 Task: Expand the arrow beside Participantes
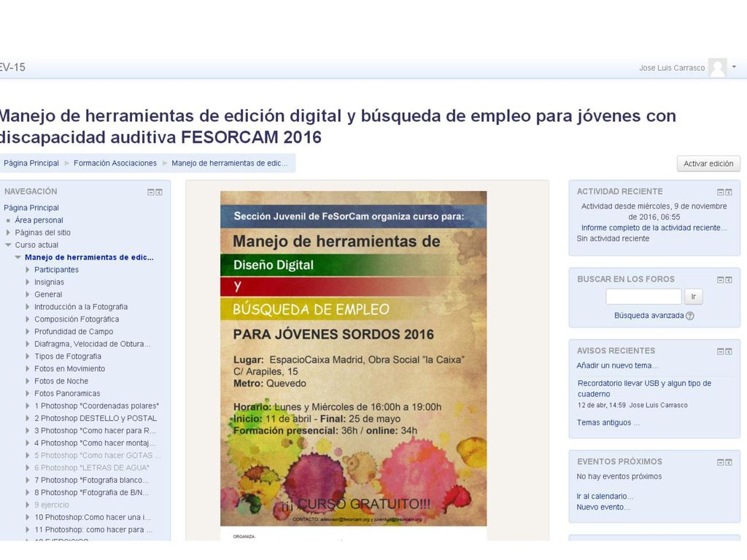28,270
